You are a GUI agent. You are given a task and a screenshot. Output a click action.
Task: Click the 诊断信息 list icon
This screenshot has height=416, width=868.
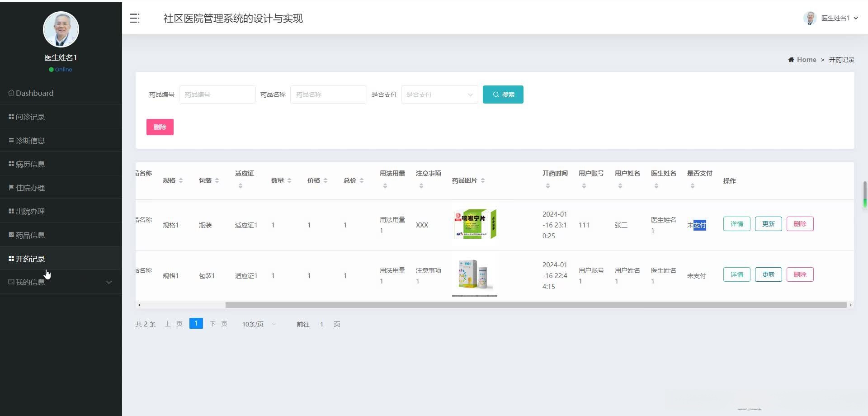[x=11, y=140]
